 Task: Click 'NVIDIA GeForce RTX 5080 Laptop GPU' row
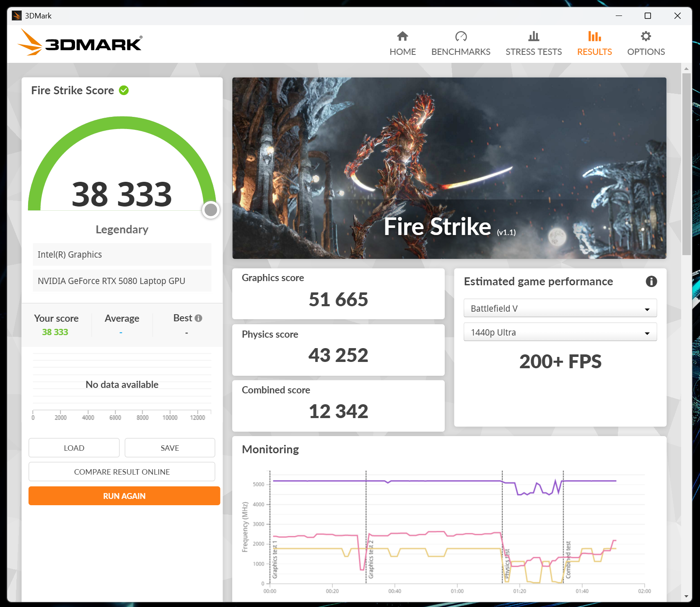pos(122,281)
